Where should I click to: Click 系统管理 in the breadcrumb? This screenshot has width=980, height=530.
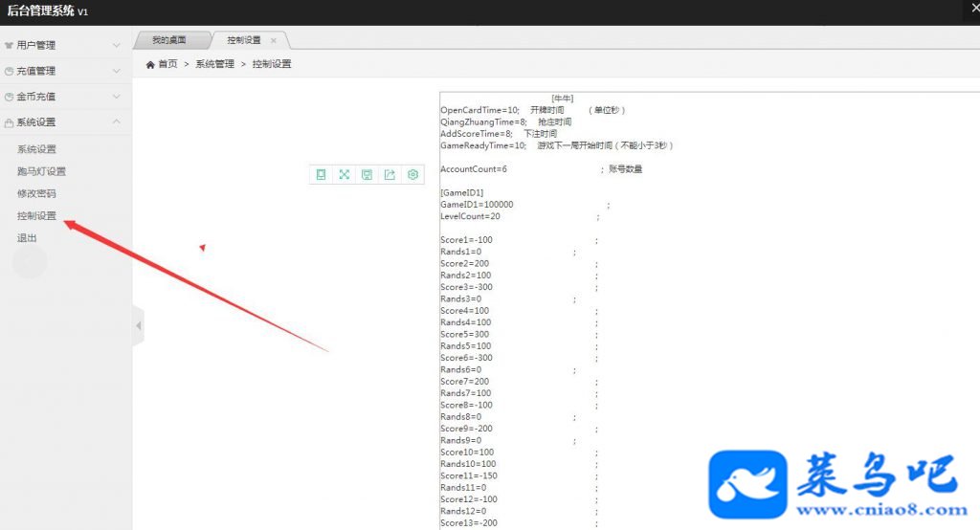tap(214, 64)
